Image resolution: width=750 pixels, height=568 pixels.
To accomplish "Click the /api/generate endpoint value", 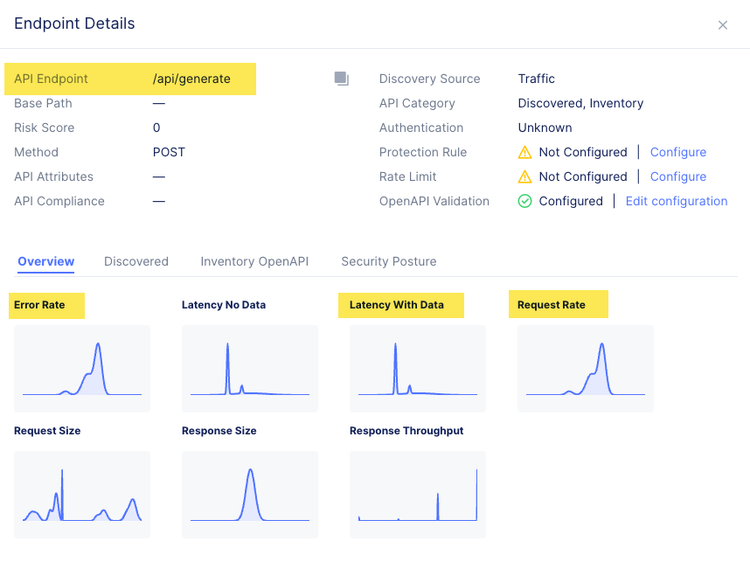I will 192,79.
